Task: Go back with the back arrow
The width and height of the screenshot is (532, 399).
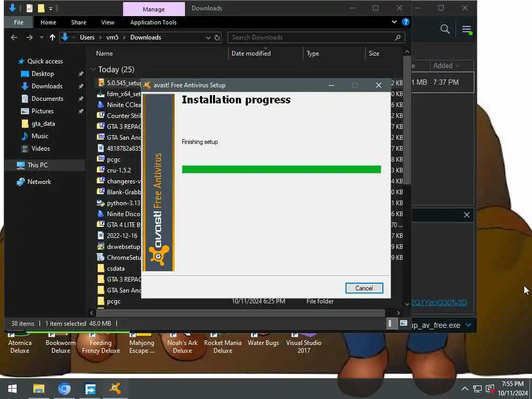Action: pos(14,37)
